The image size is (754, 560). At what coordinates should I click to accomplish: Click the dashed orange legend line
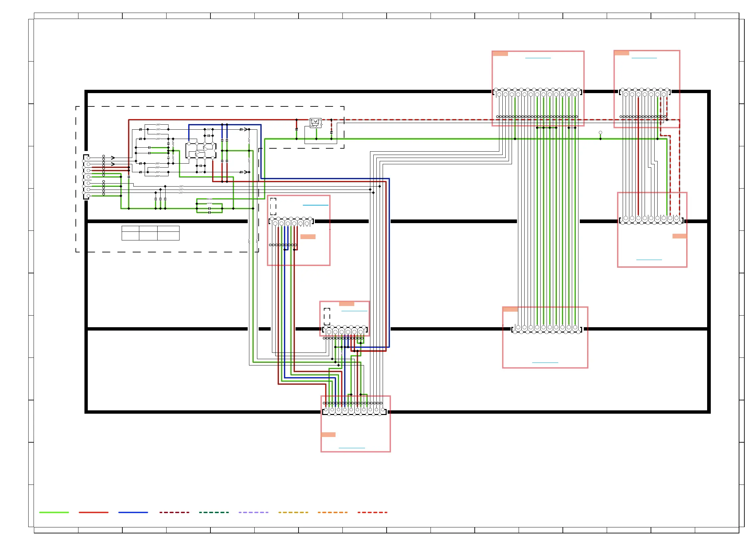click(332, 512)
